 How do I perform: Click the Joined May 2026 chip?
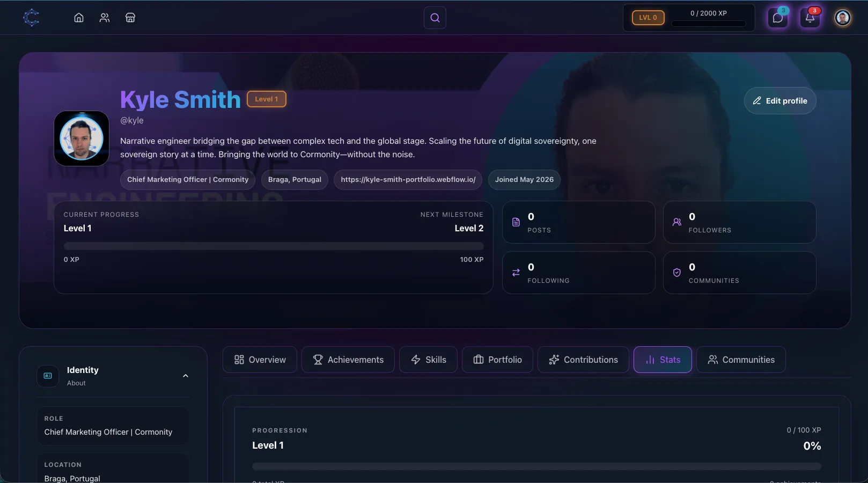click(x=524, y=180)
